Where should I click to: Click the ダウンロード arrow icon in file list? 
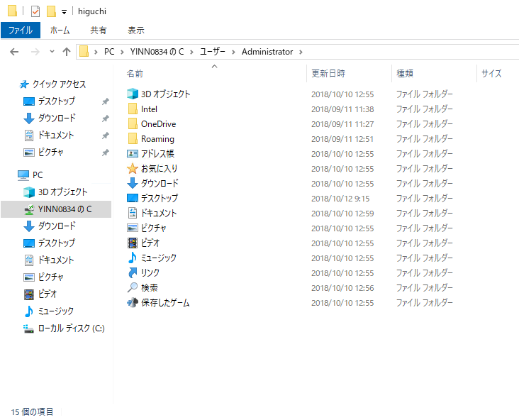click(133, 183)
